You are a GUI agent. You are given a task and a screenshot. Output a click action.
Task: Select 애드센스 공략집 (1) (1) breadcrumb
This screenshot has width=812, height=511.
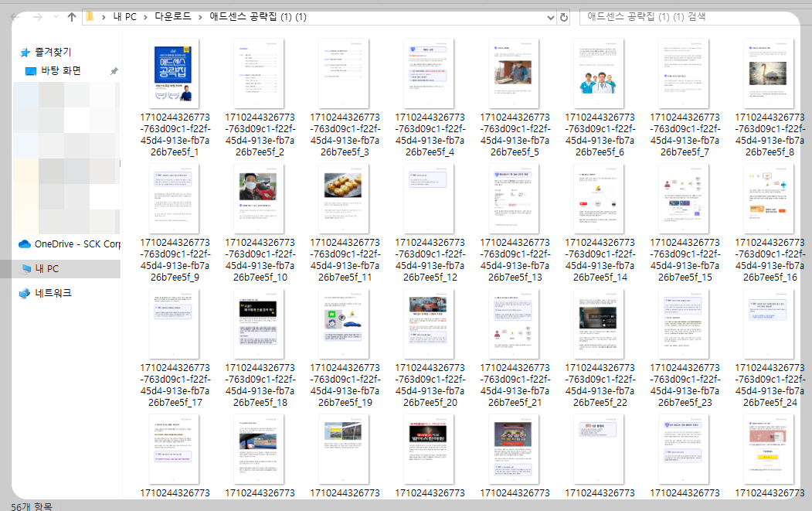coord(258,16)
